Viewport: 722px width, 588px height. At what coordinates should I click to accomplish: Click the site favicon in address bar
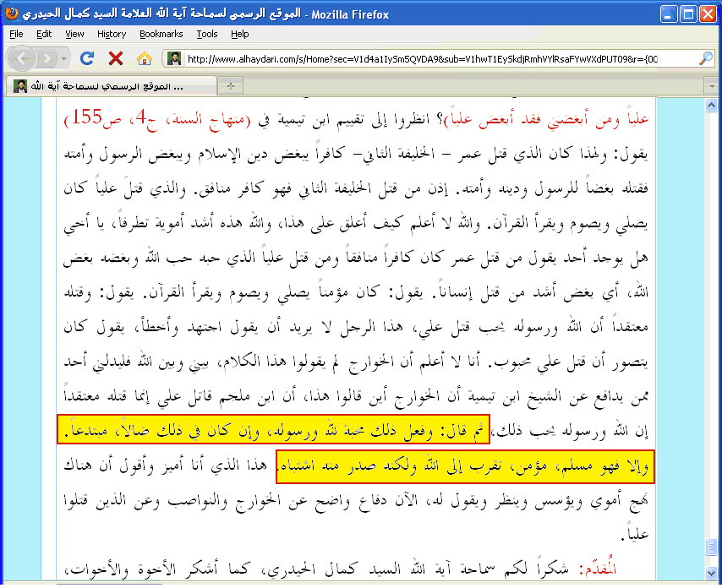point(173,58)
